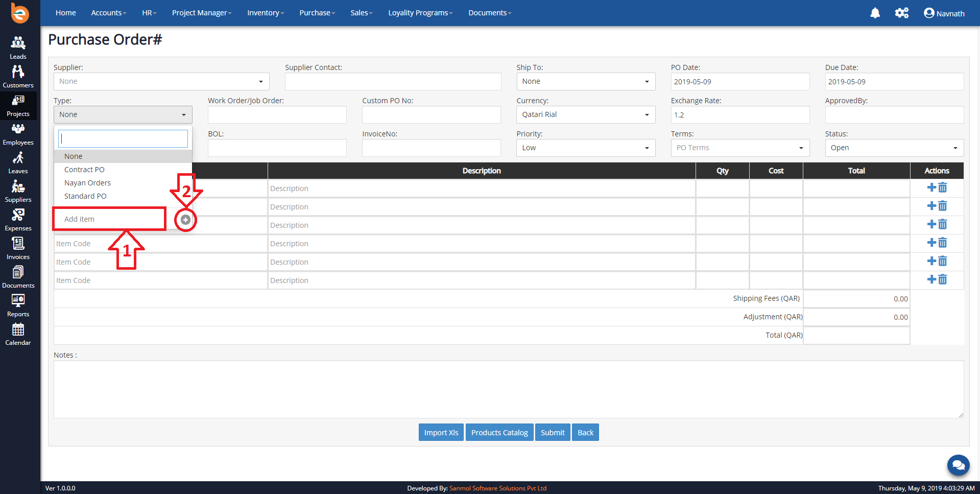Click the Shipping Fees amount field
Viewport: 980px width, 494px height.
pyautogui.click(x=856, y=299)
